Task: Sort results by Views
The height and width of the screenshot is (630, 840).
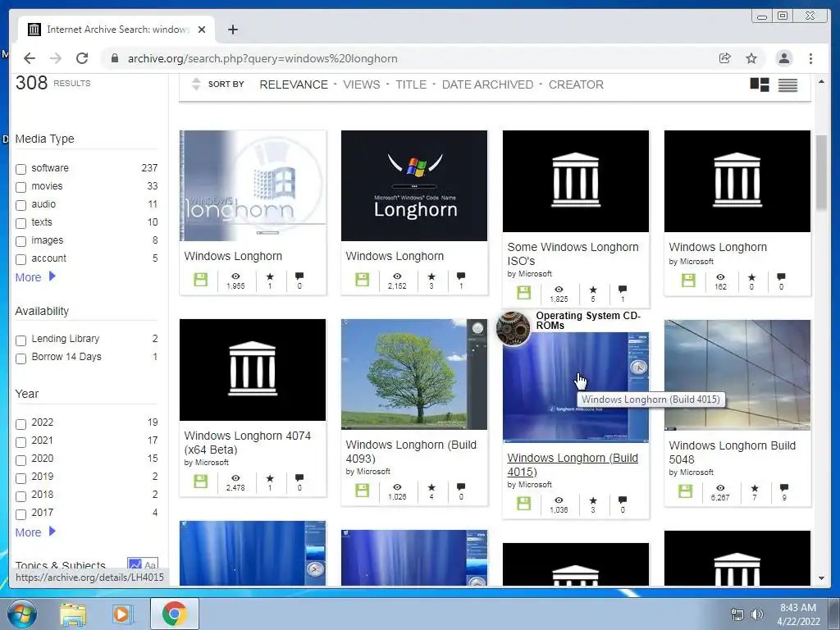Action: (362, 84)
